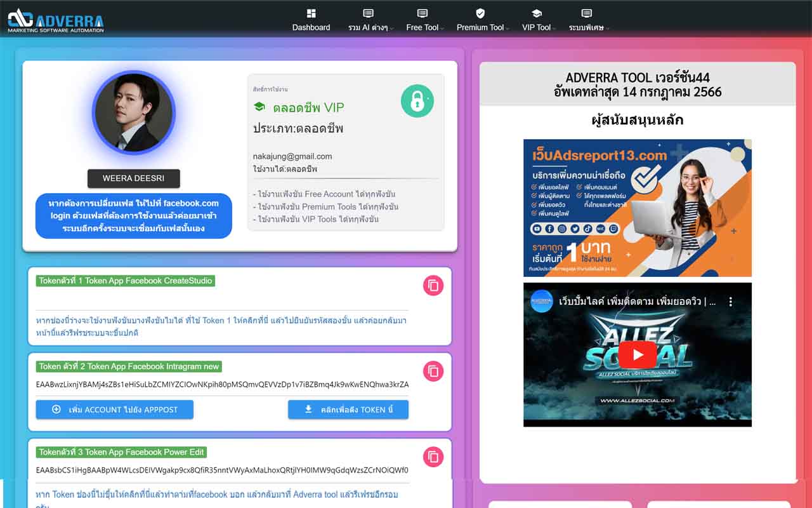The image size is (812, 508).
Task: Click the เพิ่ม ACCOUNT ไปยัง APPPOST button
Action: tap(114, 410)
